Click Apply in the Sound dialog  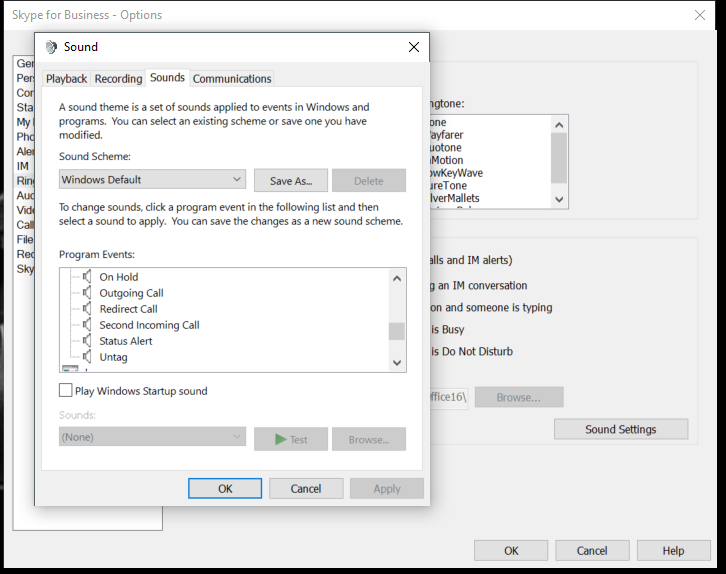point(387,488)
